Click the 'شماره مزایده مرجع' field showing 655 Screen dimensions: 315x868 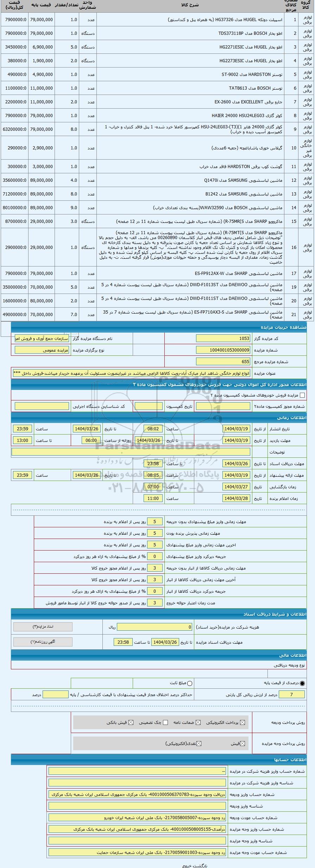[x=223, y=362]
